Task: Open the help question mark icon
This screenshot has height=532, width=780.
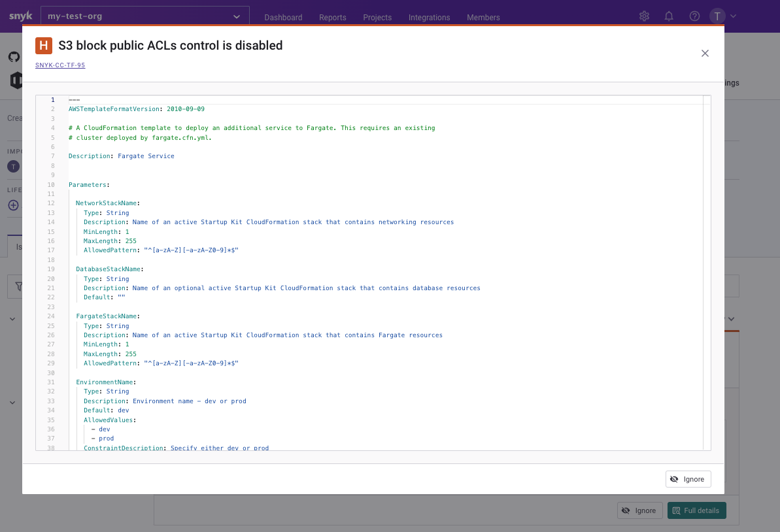Action: (694, 16)
